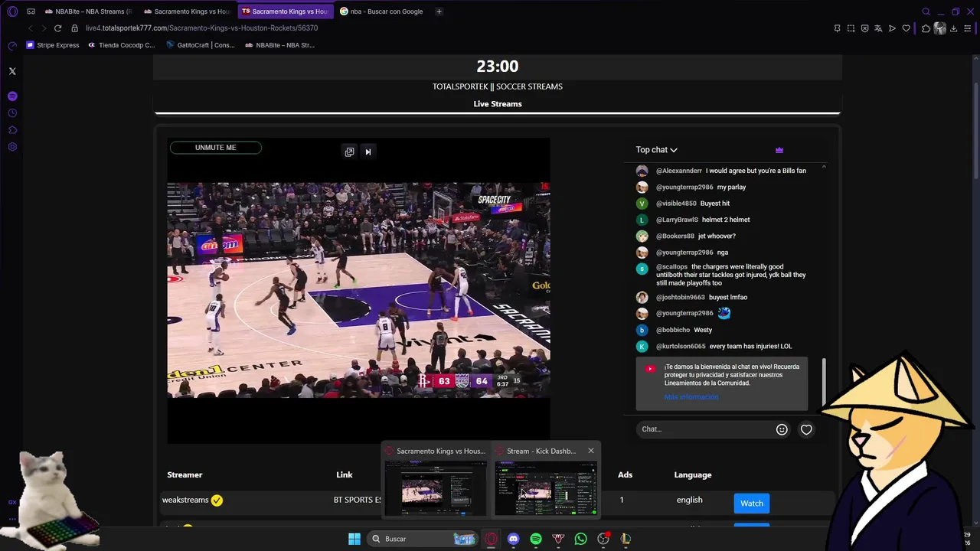
Task: Open extensions cube icon
Action: tap(926, 28)
